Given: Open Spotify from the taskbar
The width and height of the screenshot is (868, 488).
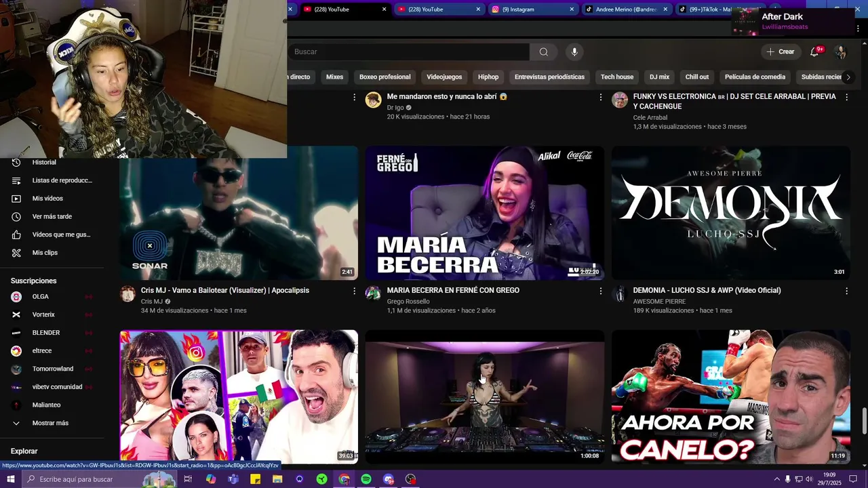Looking at the screenshot, I should 366,479.
